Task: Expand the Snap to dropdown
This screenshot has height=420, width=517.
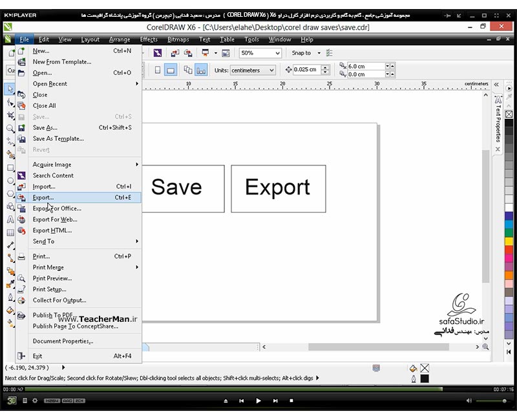Action: 319,53
